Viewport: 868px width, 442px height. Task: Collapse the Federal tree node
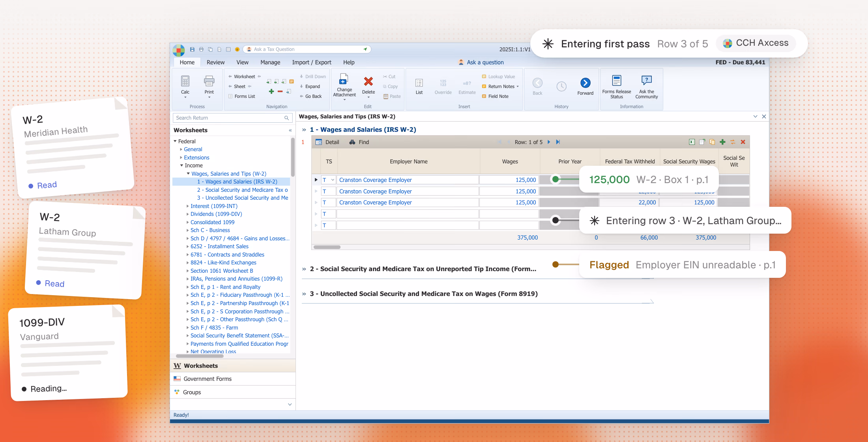tap(175, 141)
